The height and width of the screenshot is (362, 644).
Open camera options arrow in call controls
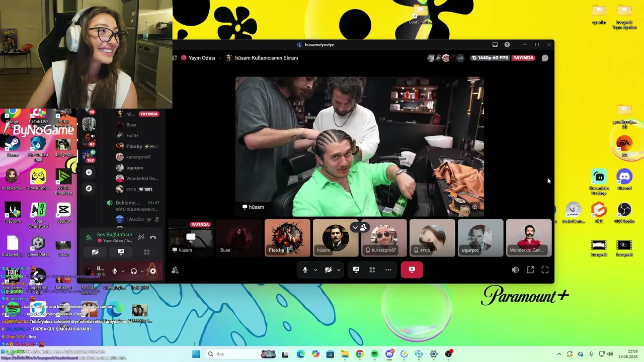[339, 270]
